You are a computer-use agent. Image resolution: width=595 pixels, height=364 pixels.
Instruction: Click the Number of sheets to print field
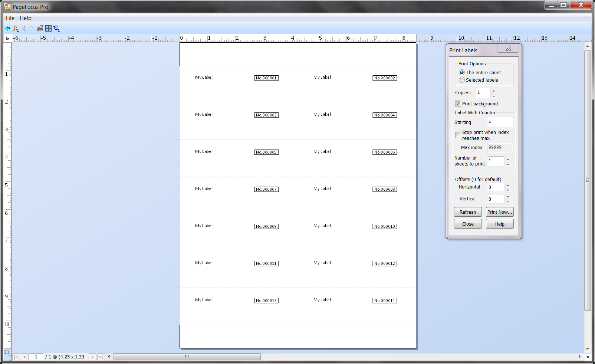click(496, 161)
